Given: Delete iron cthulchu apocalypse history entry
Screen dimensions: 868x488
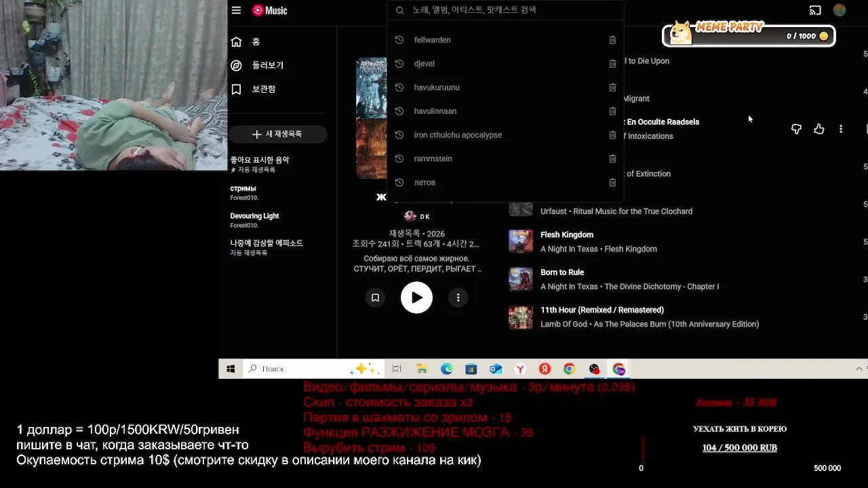Looking at the screenshot, I should coord(612,135).
